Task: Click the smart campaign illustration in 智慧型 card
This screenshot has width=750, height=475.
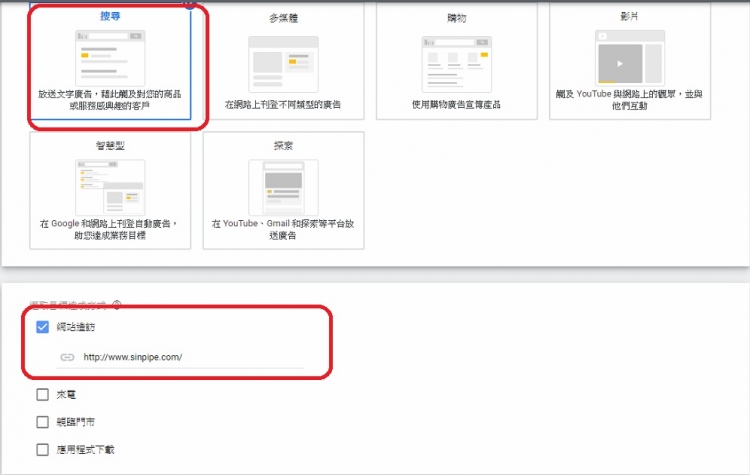Action: tap(110, 187)
